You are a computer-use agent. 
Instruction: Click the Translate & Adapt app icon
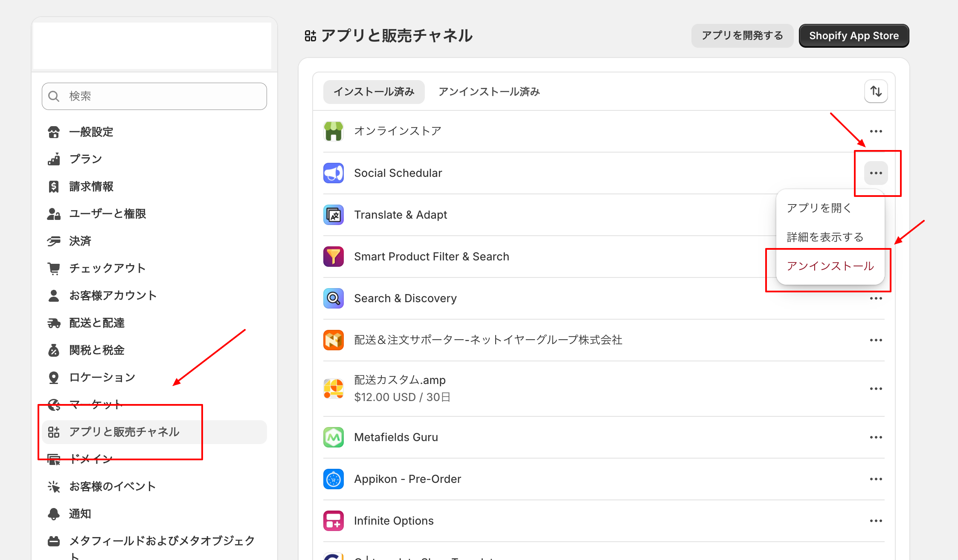point(334,215)
